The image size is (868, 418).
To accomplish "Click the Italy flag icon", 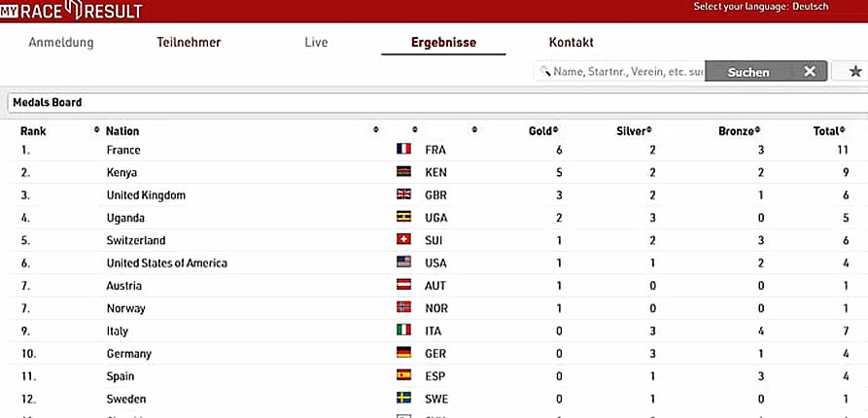I will tap(403, 331).
